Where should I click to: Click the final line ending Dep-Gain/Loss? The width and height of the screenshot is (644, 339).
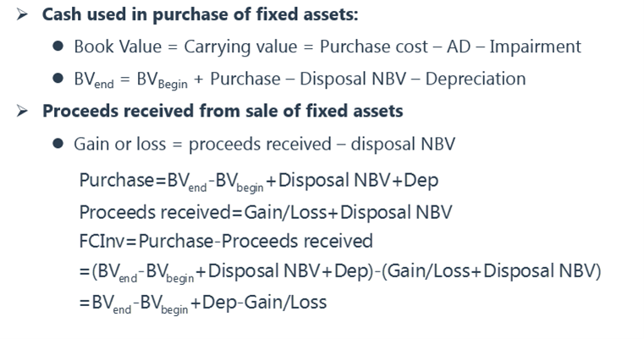(203, 303)
